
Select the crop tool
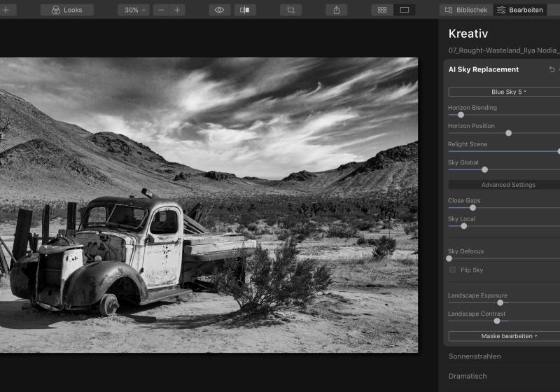[x=290, y=10]
